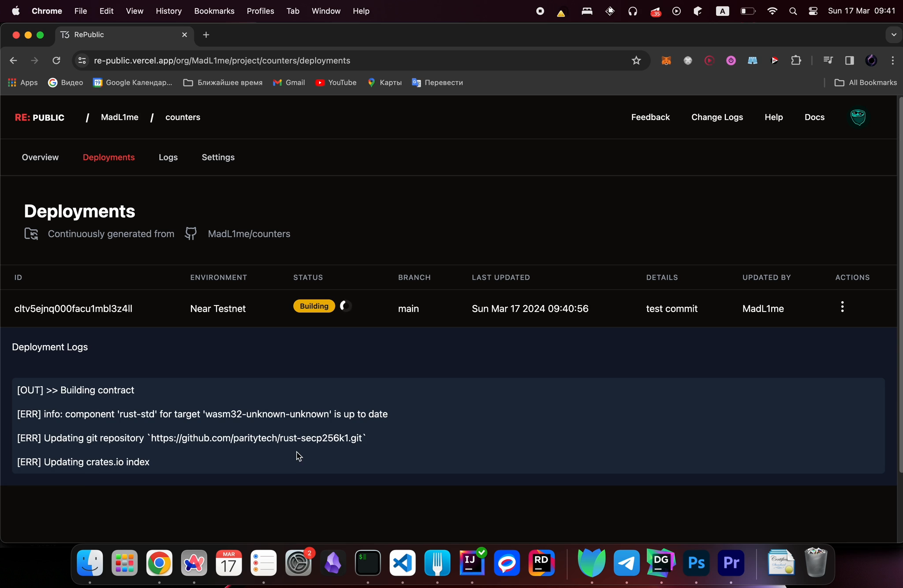
Task: Open Obsidian from the Dock
Action: pyautogui.click(x=333, y=563)
